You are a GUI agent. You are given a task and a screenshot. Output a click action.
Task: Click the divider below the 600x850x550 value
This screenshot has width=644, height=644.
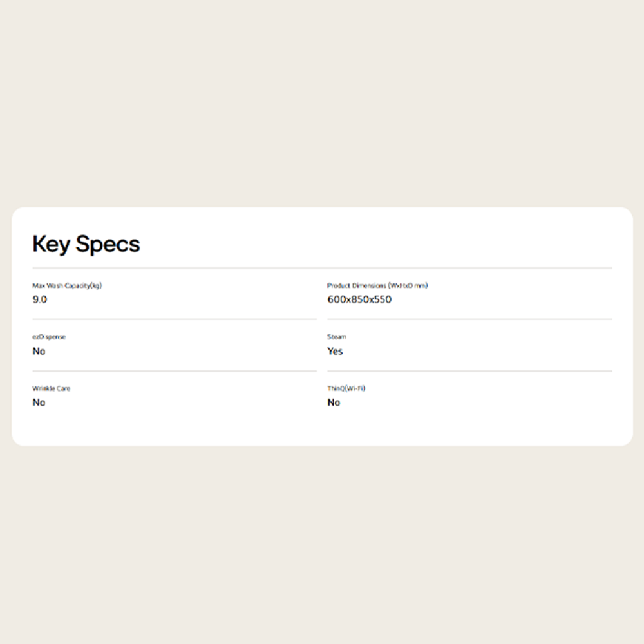[x=469, y=319]
